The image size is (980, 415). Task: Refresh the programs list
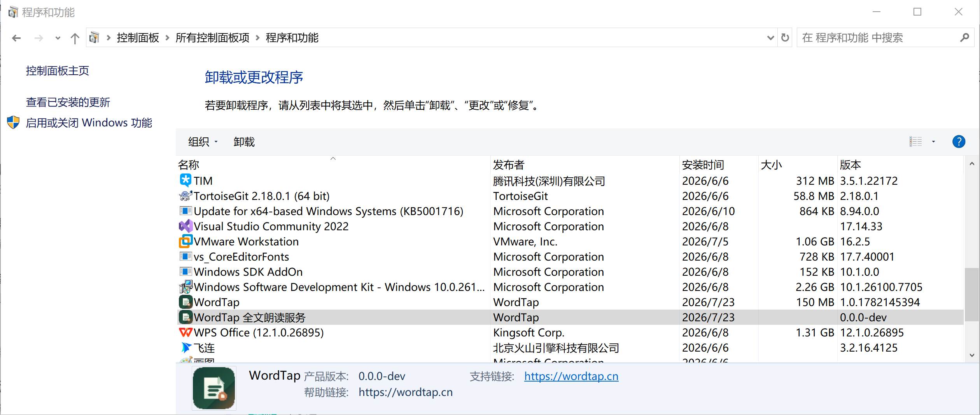(x=785, y=38)
